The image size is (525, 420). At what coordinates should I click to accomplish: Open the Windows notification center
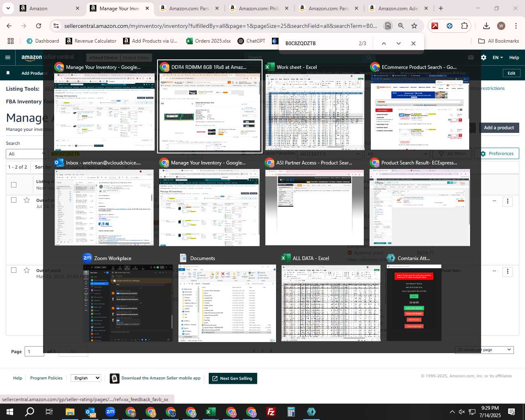pyautogui.click(x=511, y=412)
